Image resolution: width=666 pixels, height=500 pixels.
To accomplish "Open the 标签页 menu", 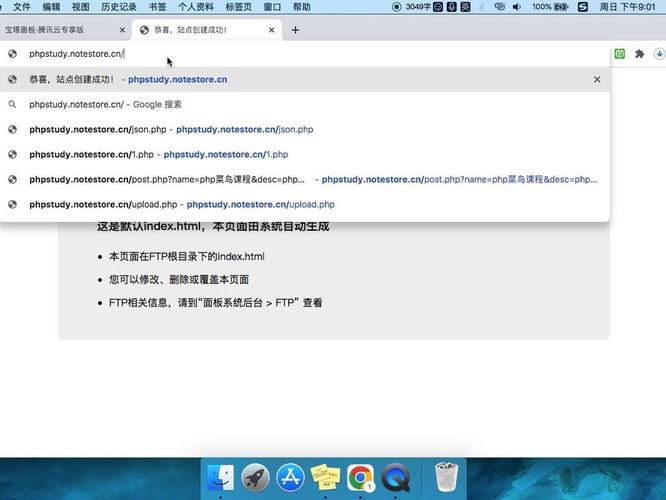I will [238, 7].
